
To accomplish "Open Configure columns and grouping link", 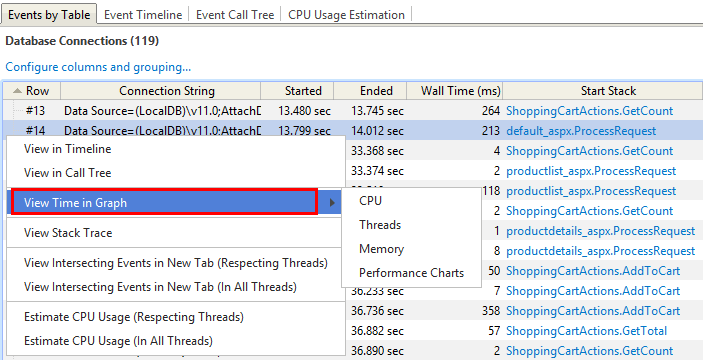I will click(98, 67).
